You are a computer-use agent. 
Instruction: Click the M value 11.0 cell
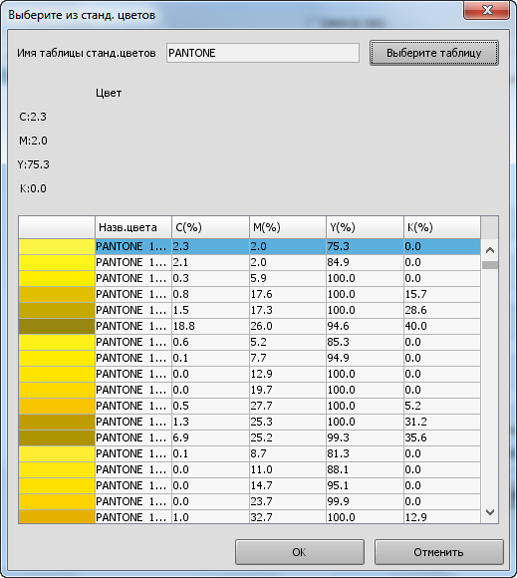pos(288,470)
